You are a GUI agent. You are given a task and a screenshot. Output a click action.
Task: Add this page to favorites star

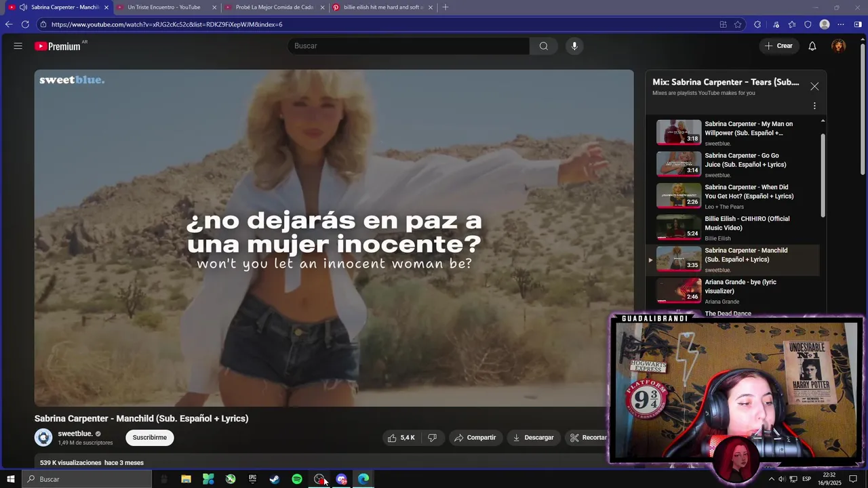[738, 24]
